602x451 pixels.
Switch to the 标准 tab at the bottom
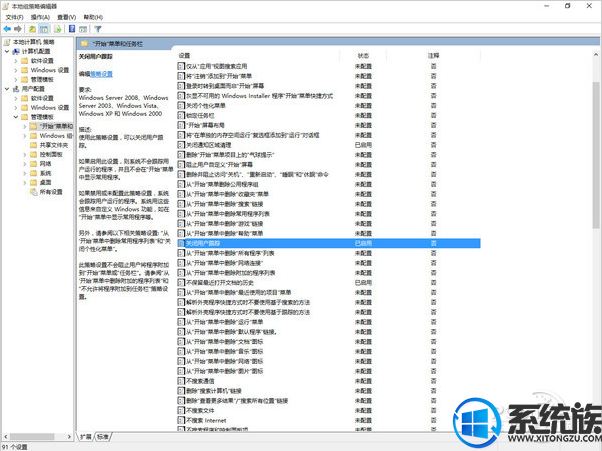103,437
